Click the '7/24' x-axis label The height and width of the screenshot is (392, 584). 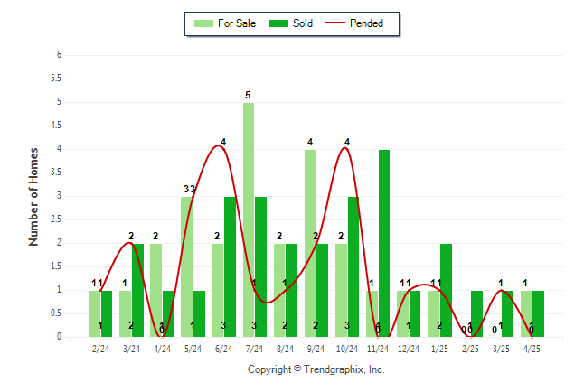[x=254, y=349]
